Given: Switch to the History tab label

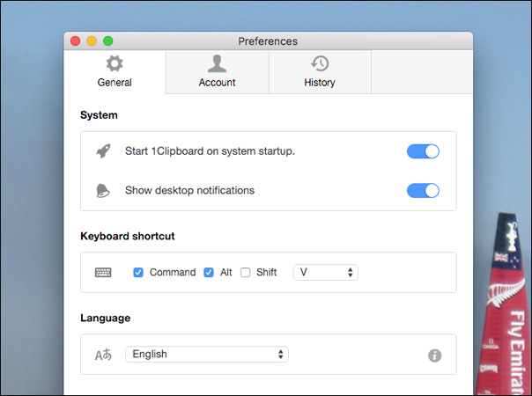Looking at the screenshot, I should [x=320, y=83].
